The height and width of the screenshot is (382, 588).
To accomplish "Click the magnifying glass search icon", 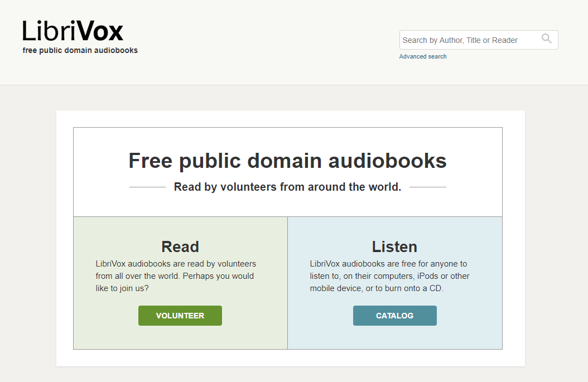I will [546, 38].
